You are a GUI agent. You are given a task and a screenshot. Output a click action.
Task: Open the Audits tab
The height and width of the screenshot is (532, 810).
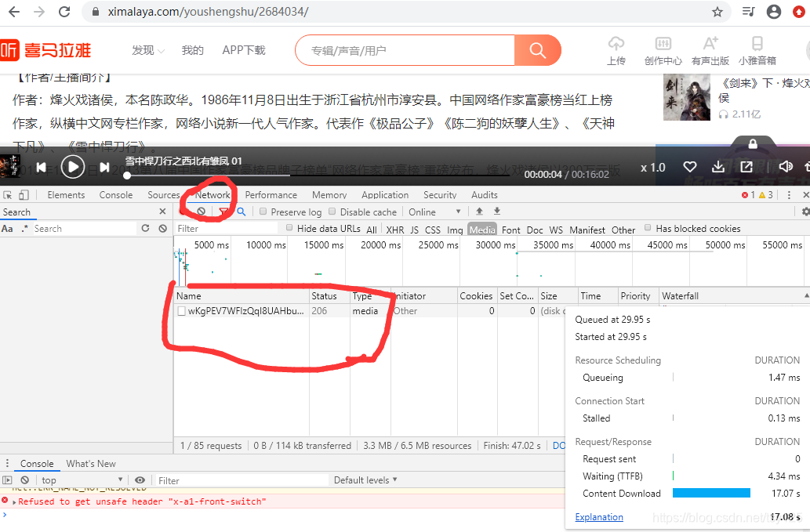[x=484, y=195]
